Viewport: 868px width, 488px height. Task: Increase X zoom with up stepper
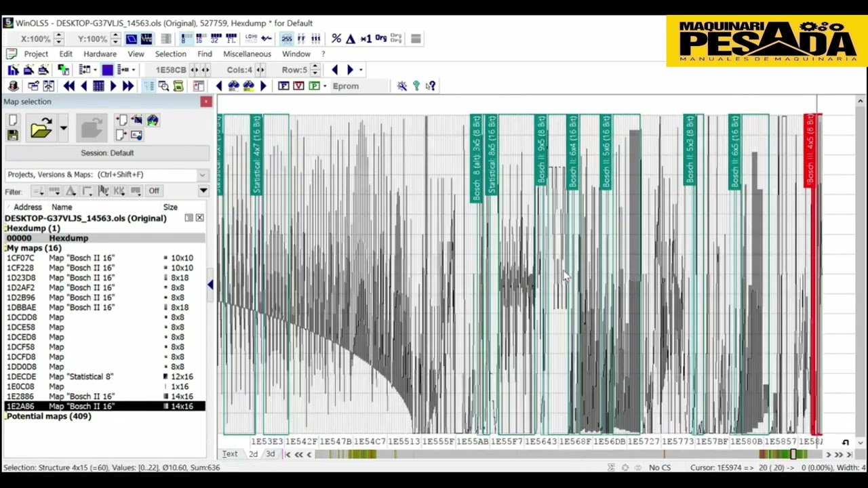tap(58, 36)
